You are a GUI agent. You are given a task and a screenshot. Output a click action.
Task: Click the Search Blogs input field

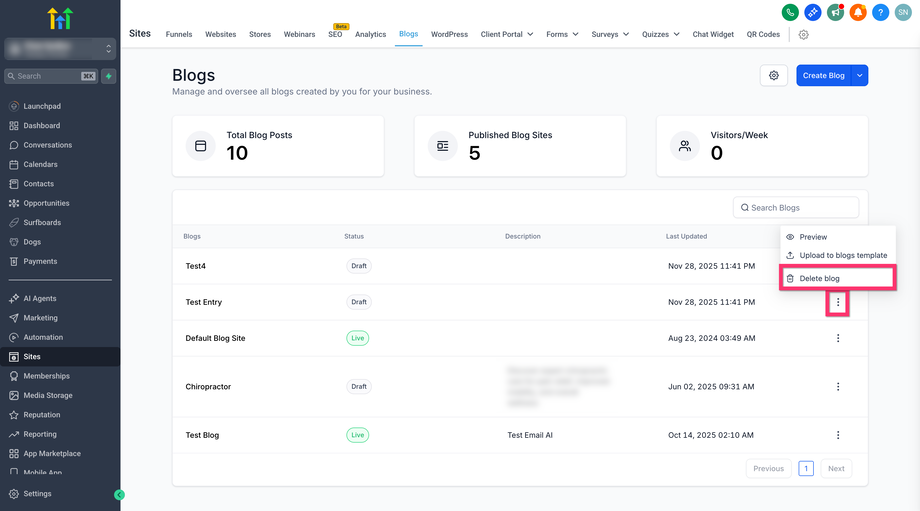click(x=796, y=207)
